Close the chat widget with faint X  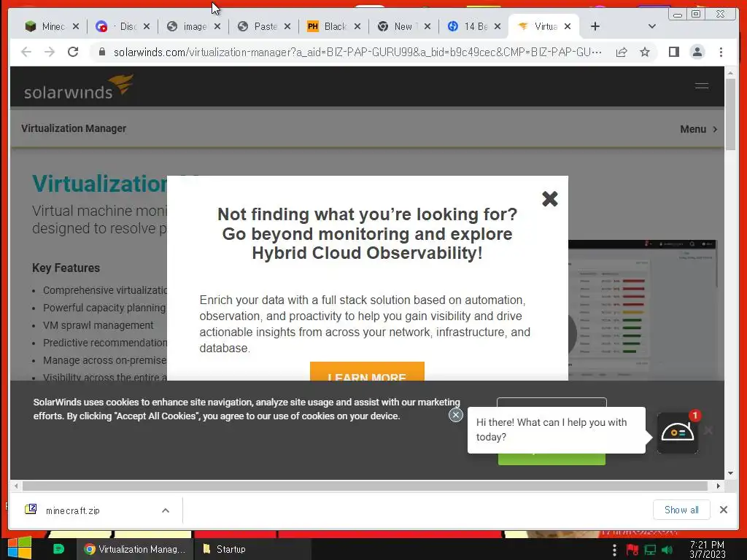708,430
